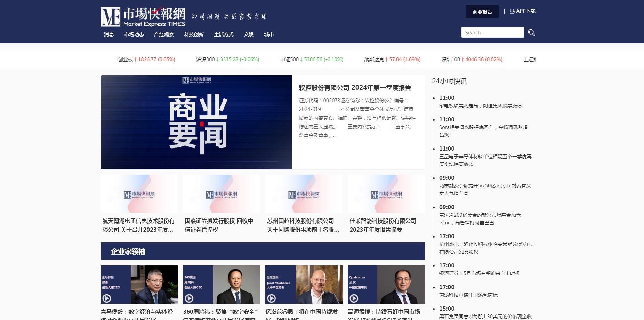Click the APP下载 user icon
Screen dimensions: 644x320
[512, 11]
